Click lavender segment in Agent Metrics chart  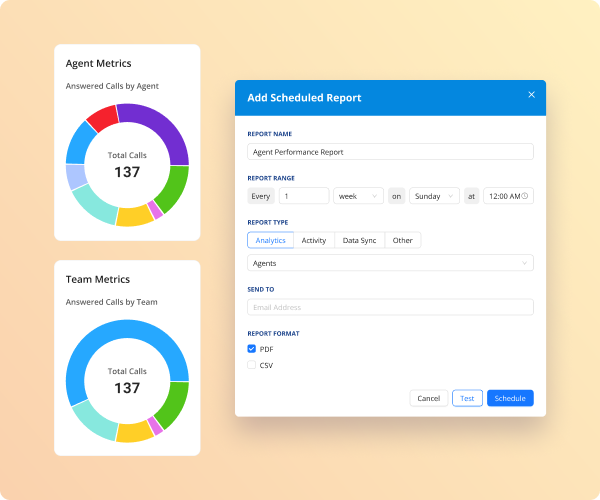[76, 176]
